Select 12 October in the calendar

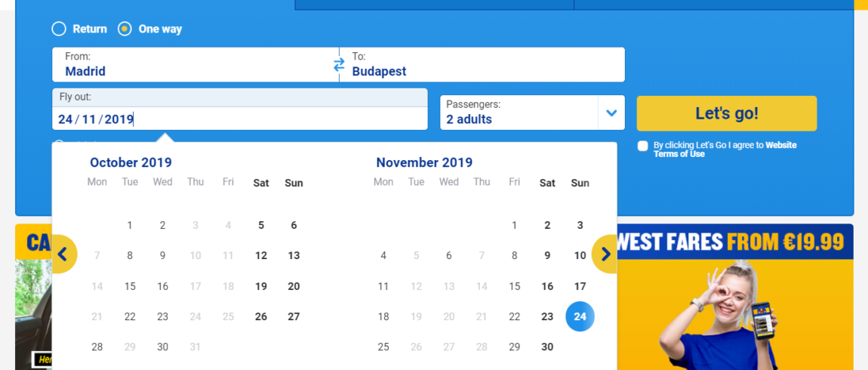(x=260, y=256)
